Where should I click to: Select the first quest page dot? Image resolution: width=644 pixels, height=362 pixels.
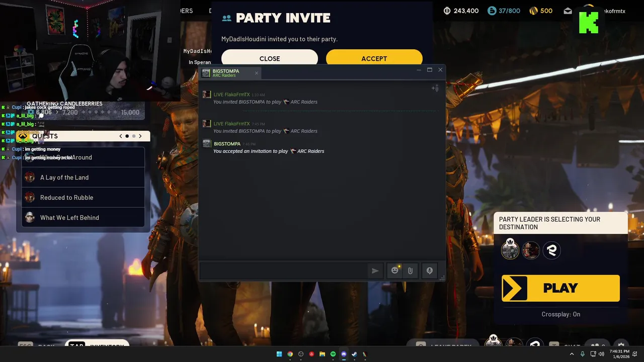pos(127,136)
